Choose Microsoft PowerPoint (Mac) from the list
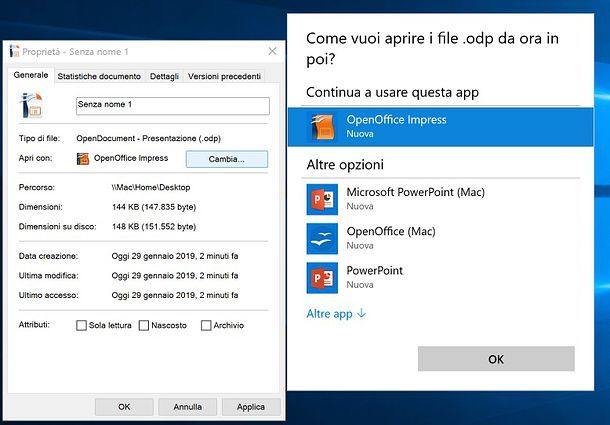Viewport: 610px width, 425px height. click(x=440, y=199)
